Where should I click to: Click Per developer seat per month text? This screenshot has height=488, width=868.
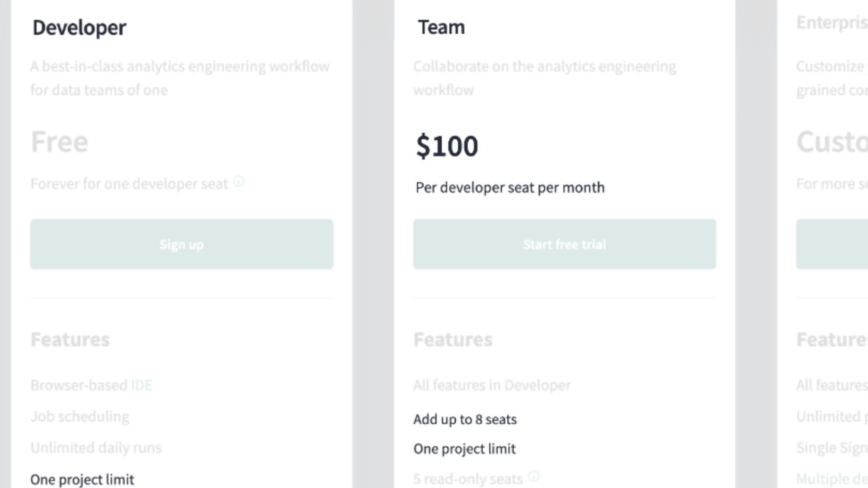coord(510,188)
